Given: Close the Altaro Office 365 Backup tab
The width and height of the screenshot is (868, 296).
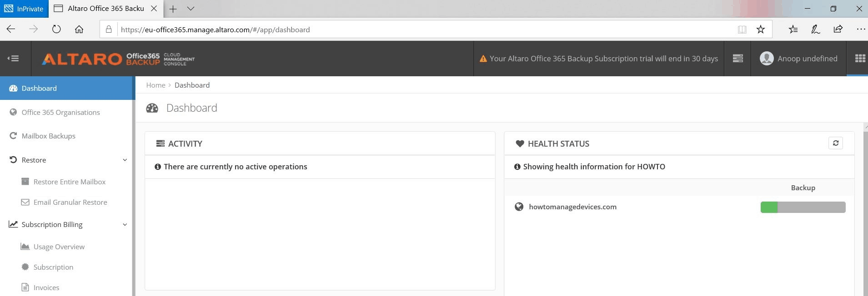Looking at the screenshot, I should pyautogui.click(x=154, y=9).
